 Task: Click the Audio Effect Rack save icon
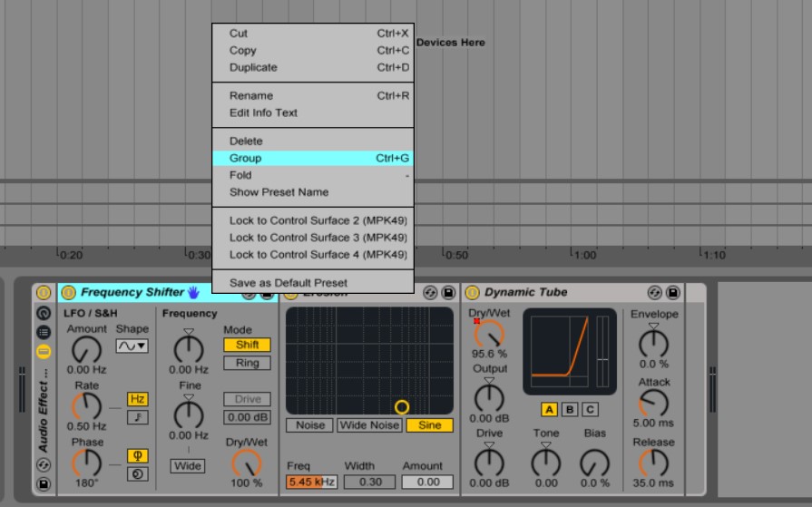[x=44, y=484]
